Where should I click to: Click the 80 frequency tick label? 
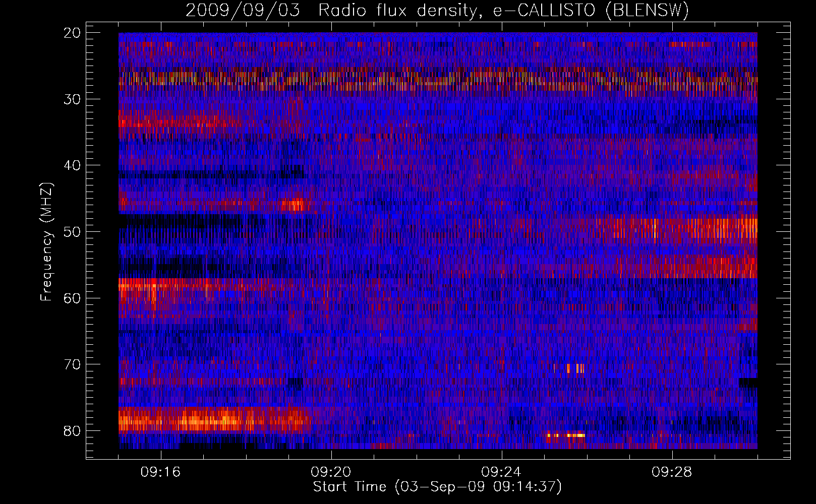(73, 431)
